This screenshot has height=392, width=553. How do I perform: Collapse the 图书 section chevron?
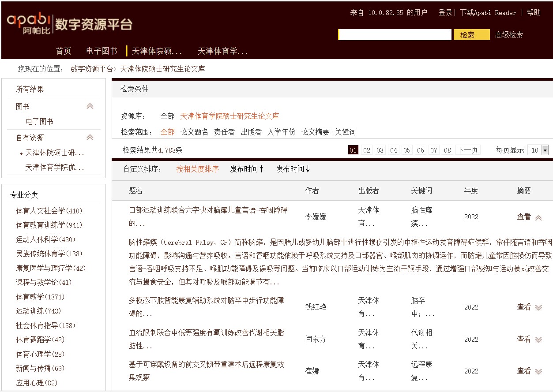90,106
